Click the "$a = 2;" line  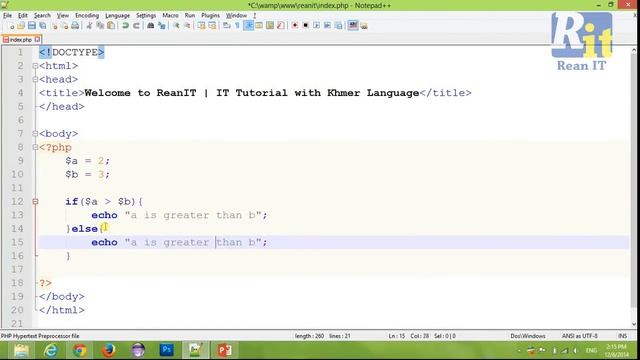click(x=87, y=161)
